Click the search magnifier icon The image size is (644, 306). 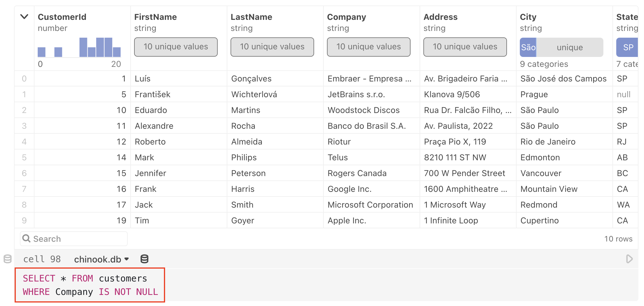[x=27, y=239]
